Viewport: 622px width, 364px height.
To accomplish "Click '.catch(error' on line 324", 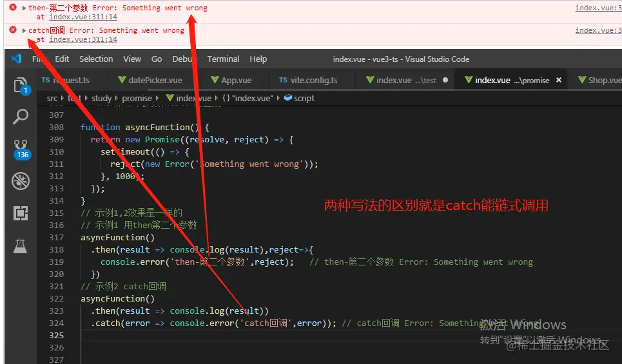I will [120, 323].
